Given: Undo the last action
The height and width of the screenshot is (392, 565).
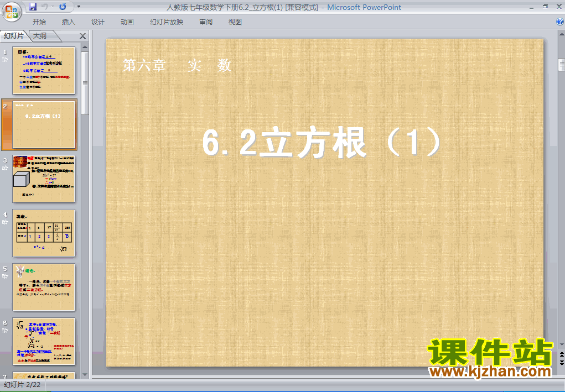Looking at the screenshot, I should tap(45, 7).
